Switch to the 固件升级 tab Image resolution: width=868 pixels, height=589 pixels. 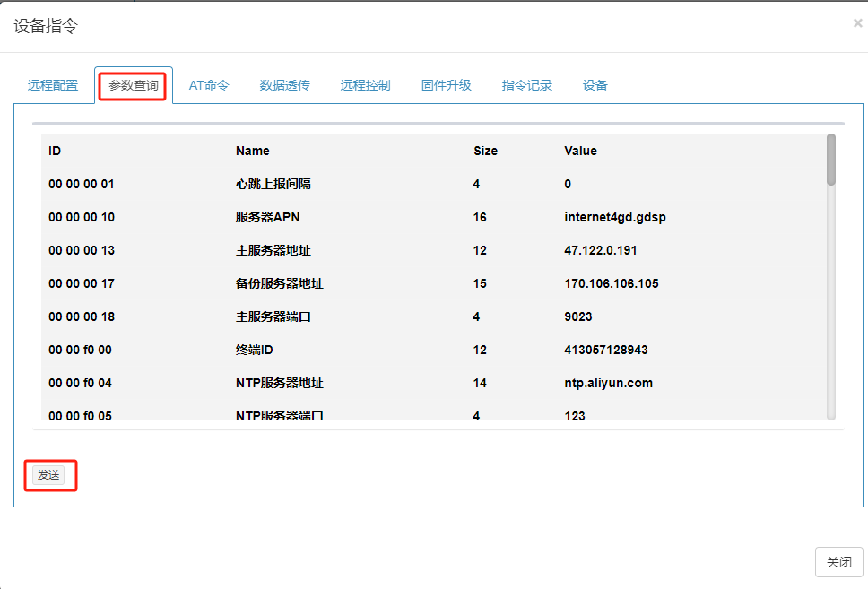[446, 86]
